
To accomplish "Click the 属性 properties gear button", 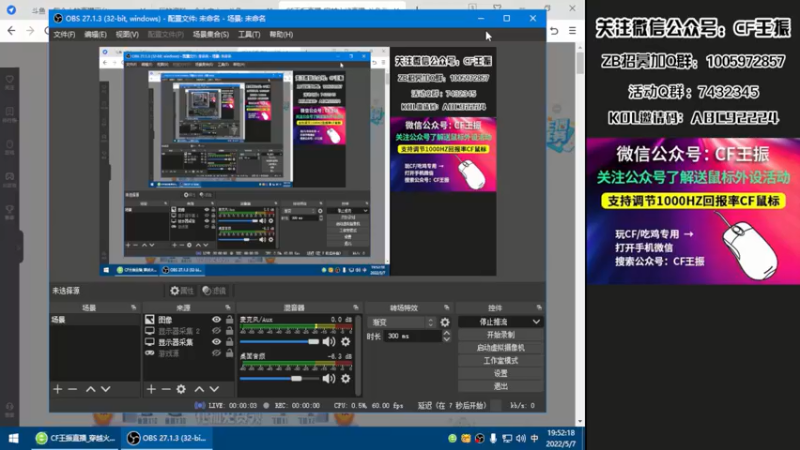I will [x=182, y=290].
